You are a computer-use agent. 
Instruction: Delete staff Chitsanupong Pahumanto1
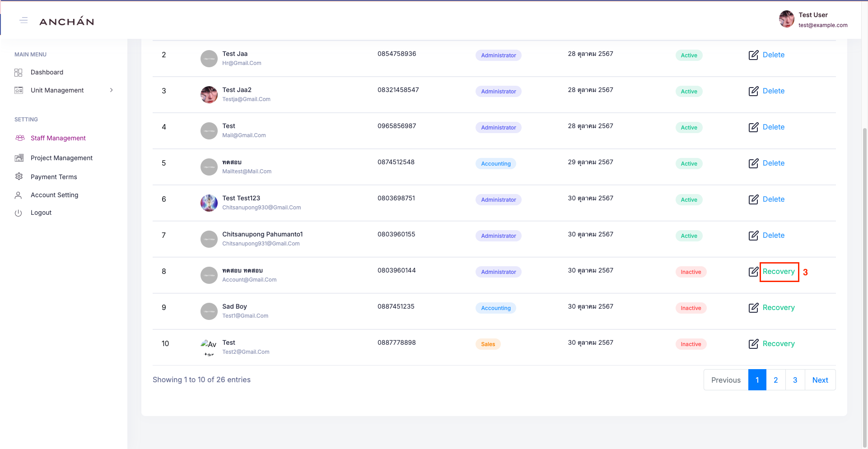click(774, 236)
